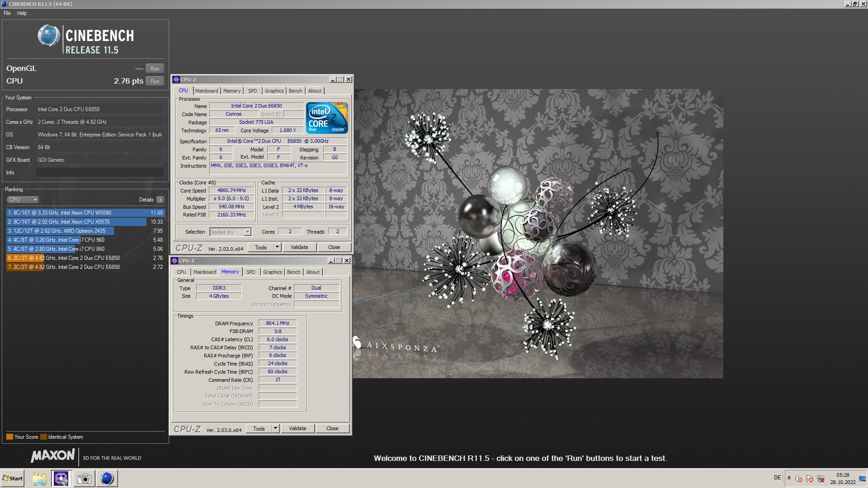
Task: Run the CPU benchmark test
Action: pos(155,81)
